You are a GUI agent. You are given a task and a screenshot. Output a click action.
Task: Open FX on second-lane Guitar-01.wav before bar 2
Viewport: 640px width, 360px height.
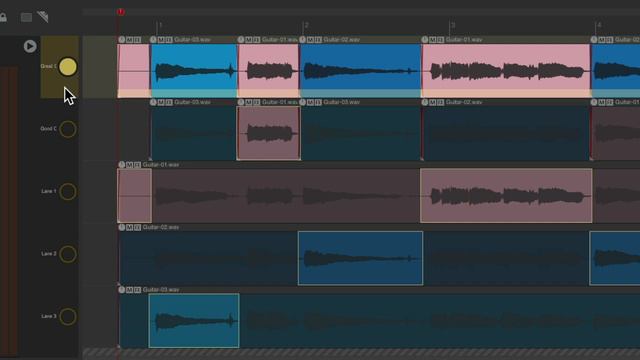[x=257, y=102]
